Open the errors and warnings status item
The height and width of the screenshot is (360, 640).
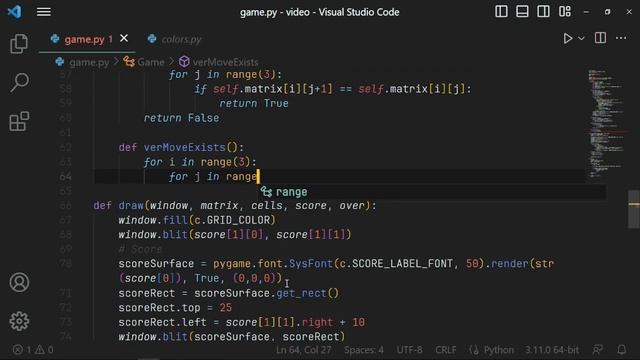tap(33, 350)
